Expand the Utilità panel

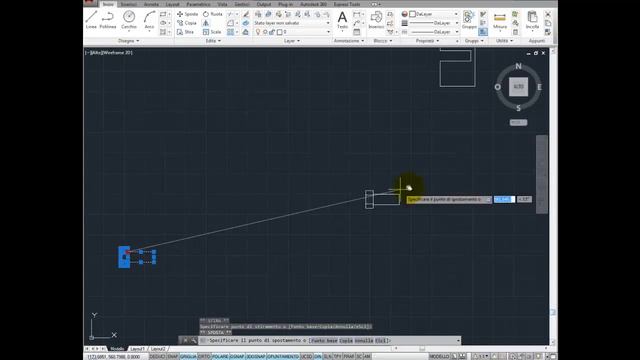point(504,41)
